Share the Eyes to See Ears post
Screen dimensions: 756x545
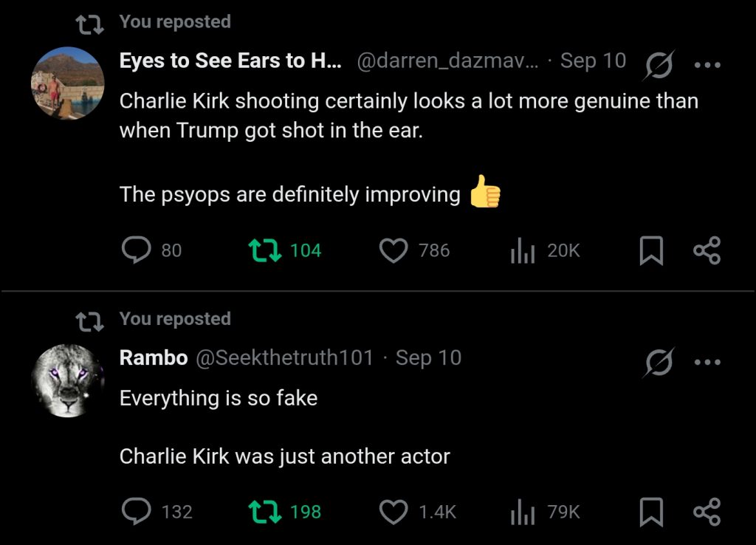707,251
